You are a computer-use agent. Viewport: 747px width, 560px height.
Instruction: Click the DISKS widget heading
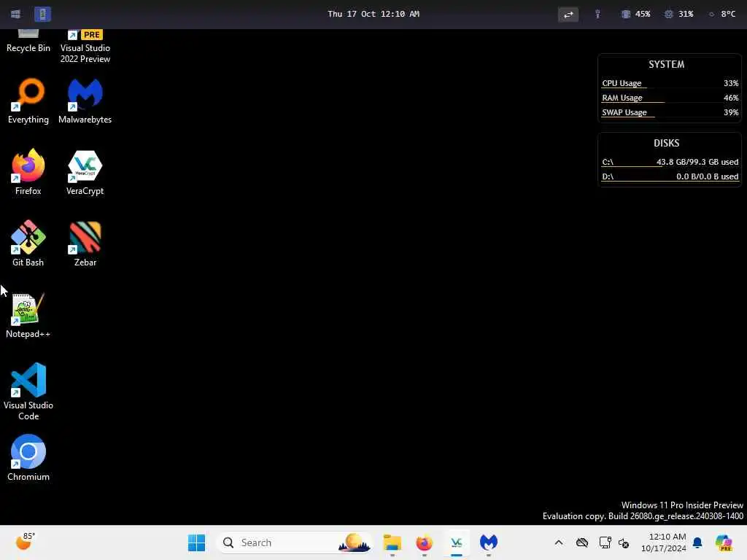[x=666, y=143]
